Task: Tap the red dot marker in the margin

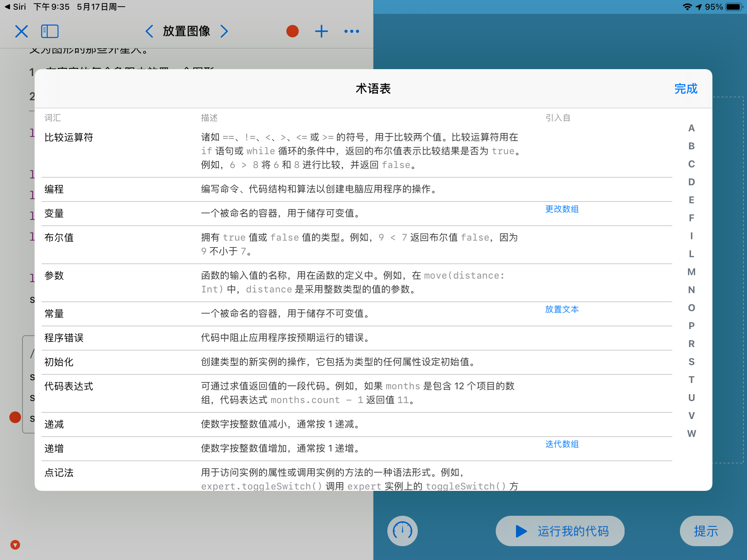Action: point(15,417)
